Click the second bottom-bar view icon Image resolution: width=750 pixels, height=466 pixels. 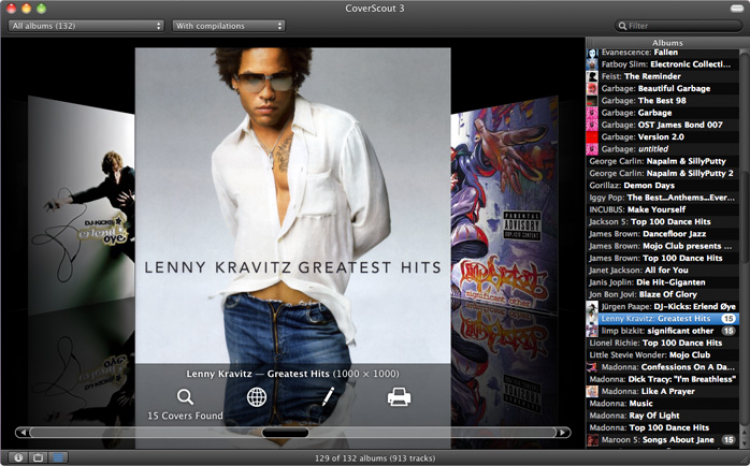[x=38, y=457]
